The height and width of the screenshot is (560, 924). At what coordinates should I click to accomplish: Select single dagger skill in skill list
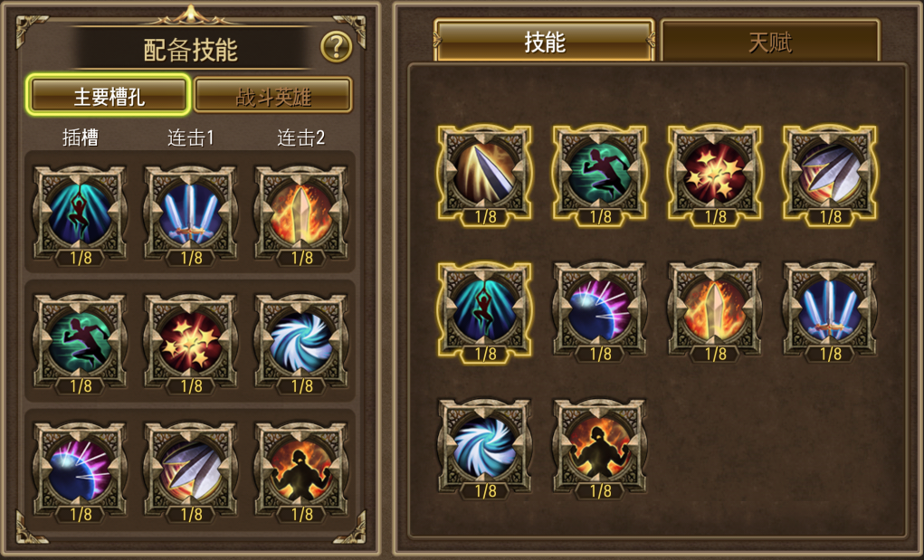484,174
